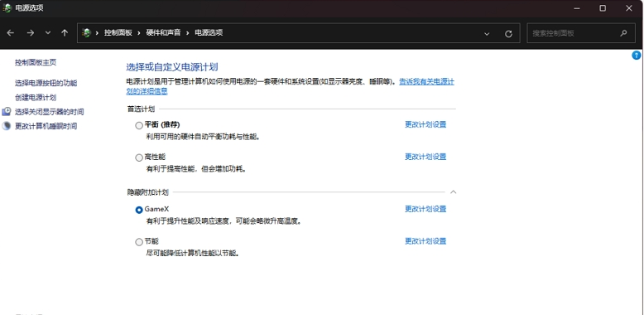The width and height of the screenshot is (644, 315).
Task: Click the sleep moon icon in sidebar
Action: [6, 126]
